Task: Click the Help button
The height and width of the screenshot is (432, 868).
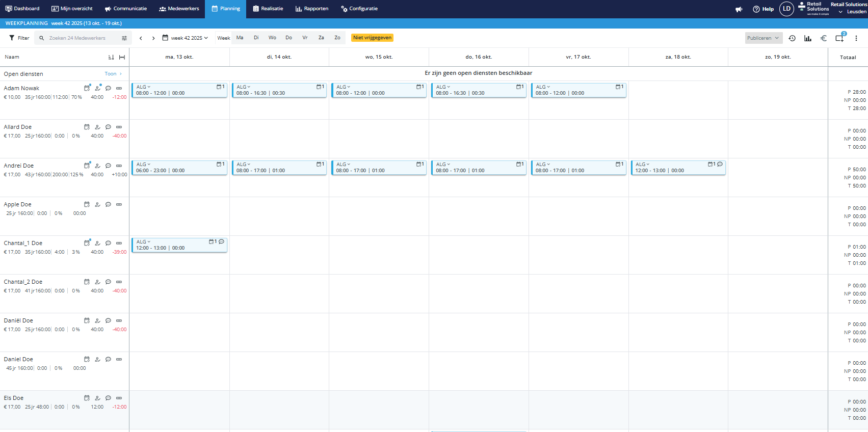Action: tap(764, 9)
